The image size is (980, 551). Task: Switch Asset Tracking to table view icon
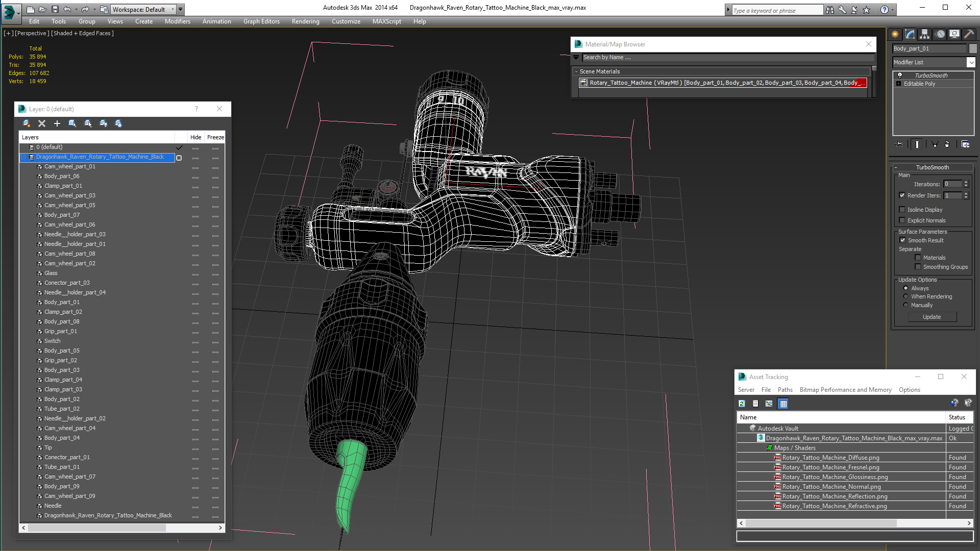coord(783,404)
